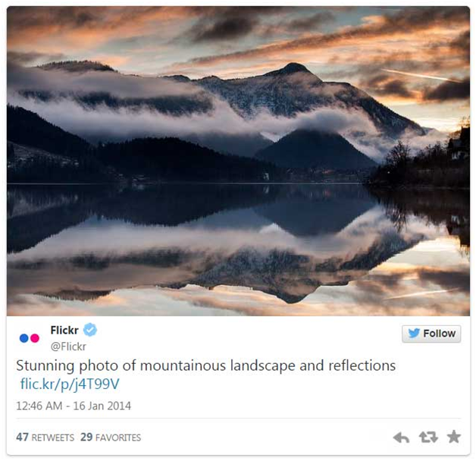Favorite the tweet with the star icon

coord(454,437)
